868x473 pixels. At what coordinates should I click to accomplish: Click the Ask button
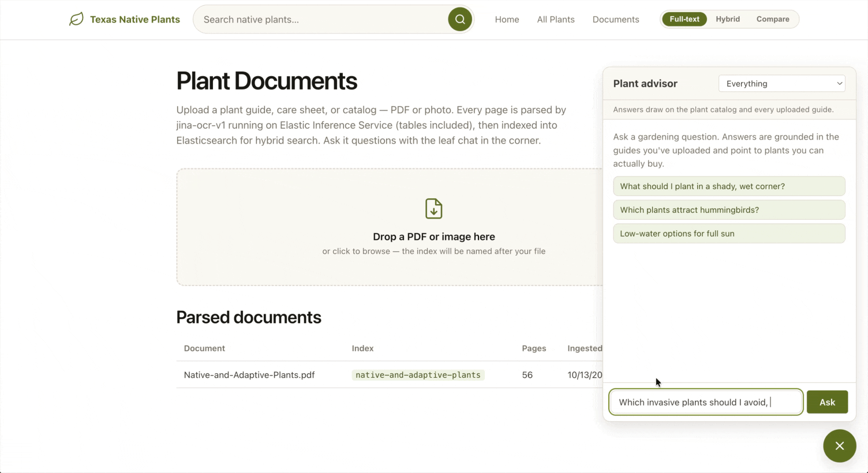point(827,402)
